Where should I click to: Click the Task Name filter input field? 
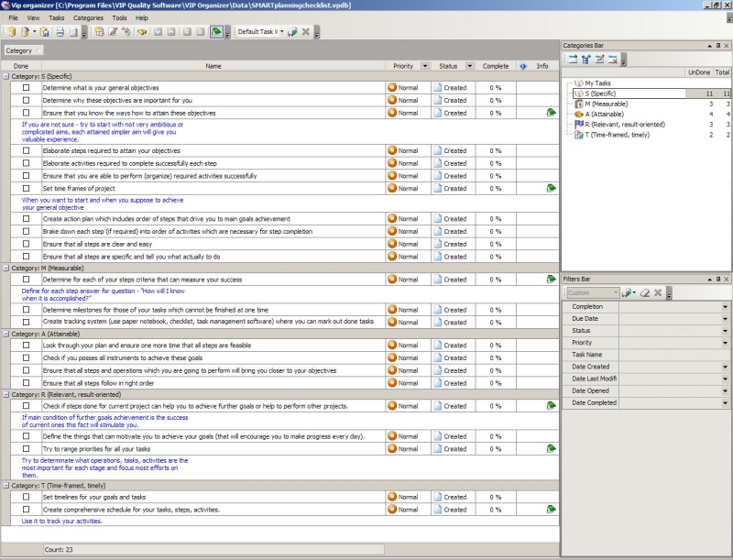(x=673, y=354)
